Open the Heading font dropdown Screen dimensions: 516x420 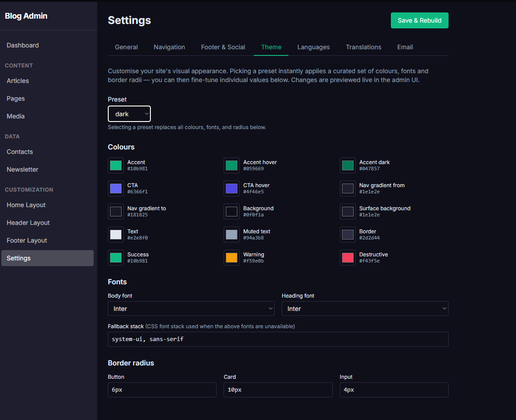pos(365,309)
